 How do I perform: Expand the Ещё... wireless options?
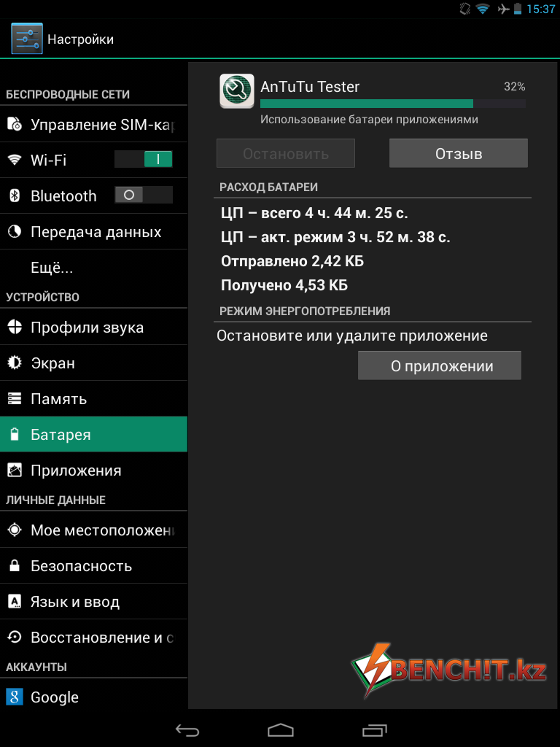point(93,267)
